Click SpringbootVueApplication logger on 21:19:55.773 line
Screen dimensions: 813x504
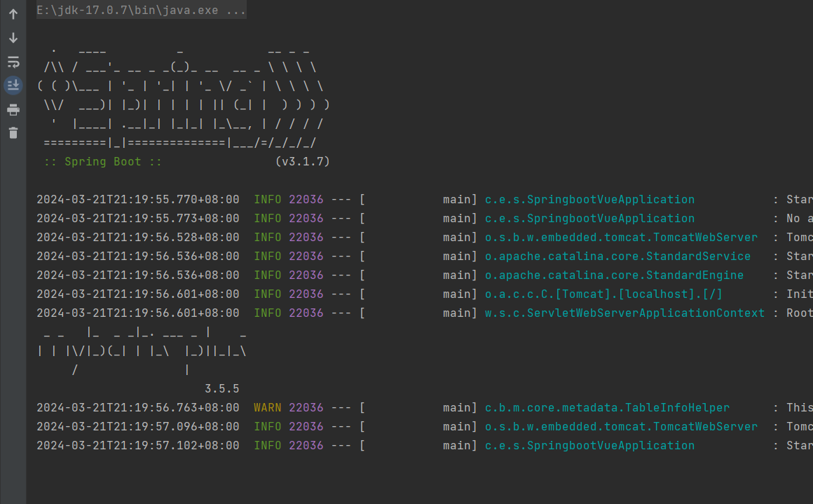coord(589,218)
